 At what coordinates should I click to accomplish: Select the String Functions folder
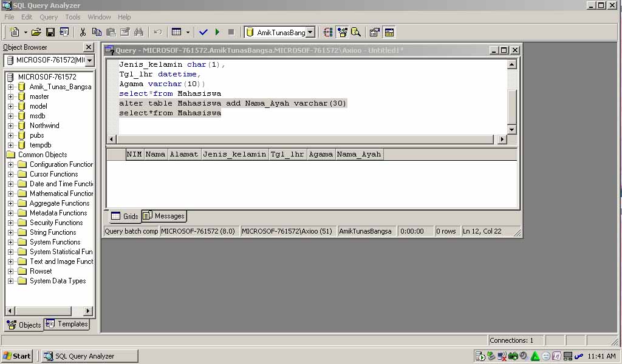tap(53, 232)
